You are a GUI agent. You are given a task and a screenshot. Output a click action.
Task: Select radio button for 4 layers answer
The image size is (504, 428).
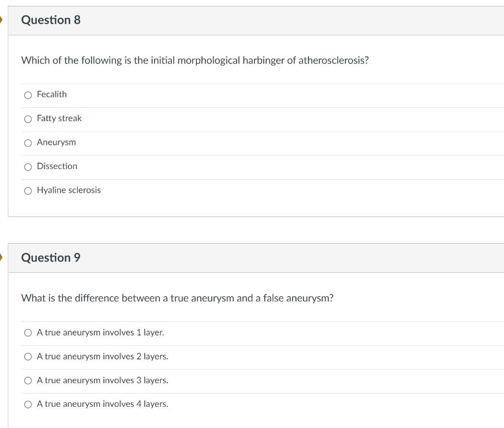pos(28,404)
